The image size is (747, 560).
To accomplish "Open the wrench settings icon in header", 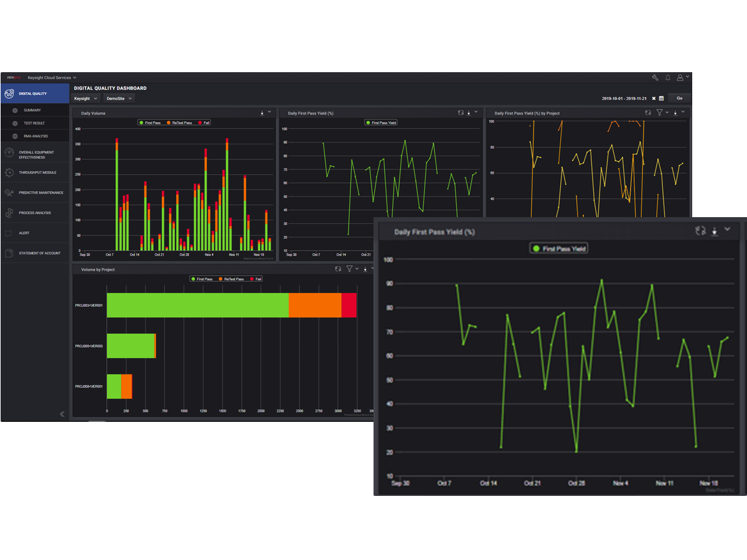I will pos(655,78).
